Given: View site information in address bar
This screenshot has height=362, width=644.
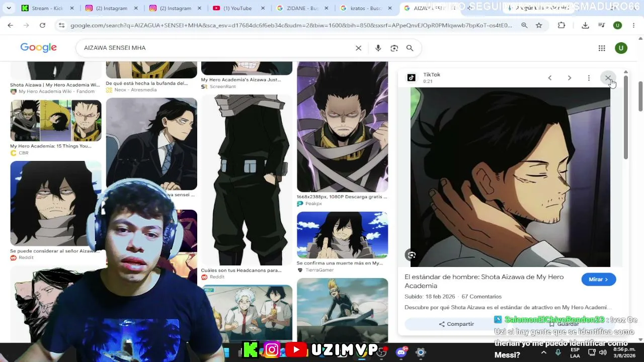Looking at the screenshot, I should pos(61,25).
